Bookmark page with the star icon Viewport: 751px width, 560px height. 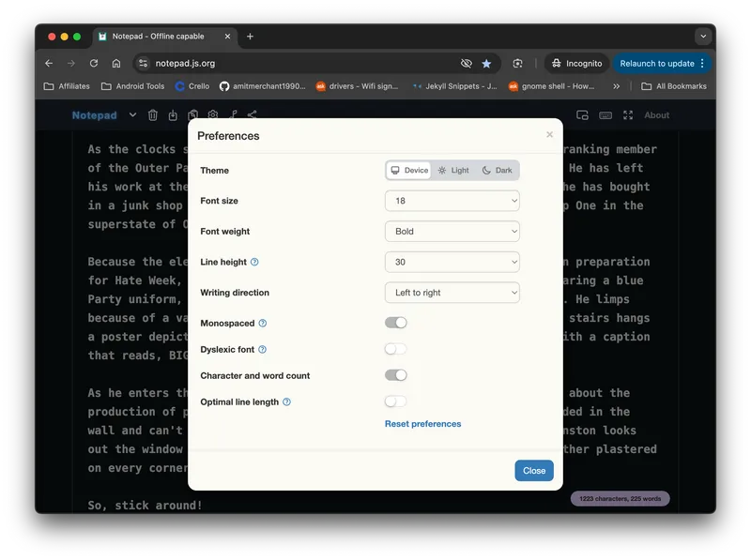click(486, 64)
